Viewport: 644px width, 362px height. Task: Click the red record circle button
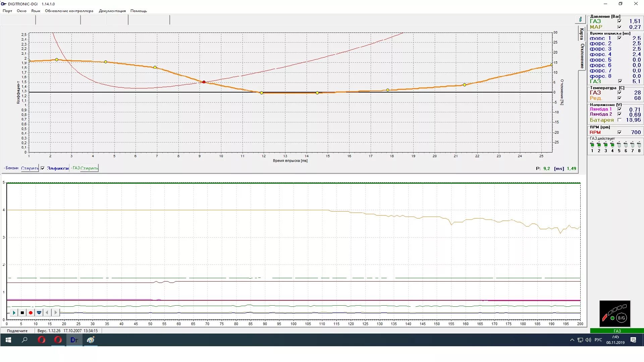click(31, 313)
